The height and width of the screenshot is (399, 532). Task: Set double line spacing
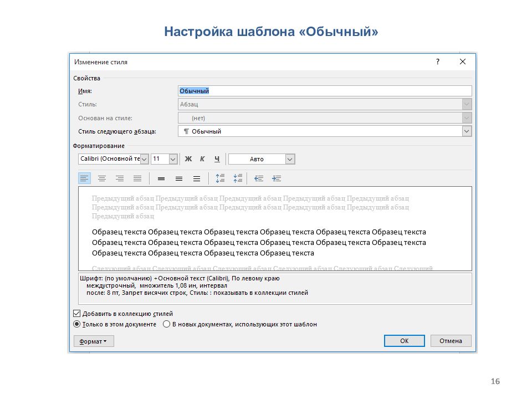pos(196,178)
